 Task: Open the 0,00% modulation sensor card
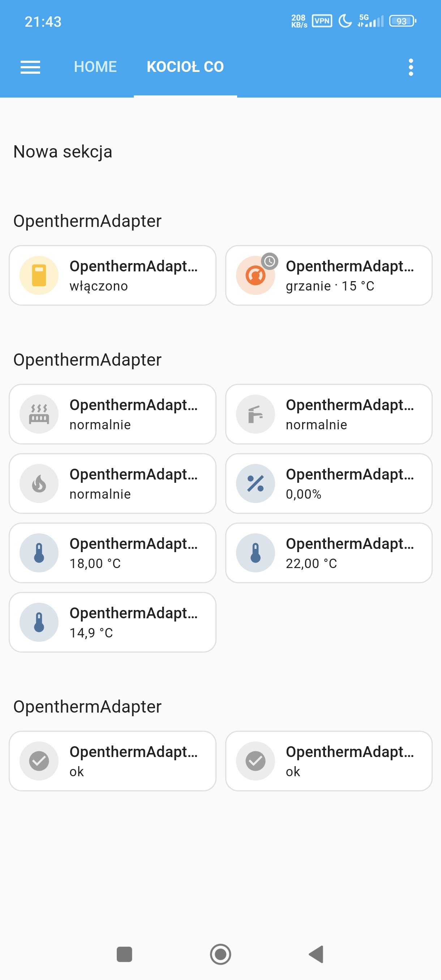[x=350, y=483]
